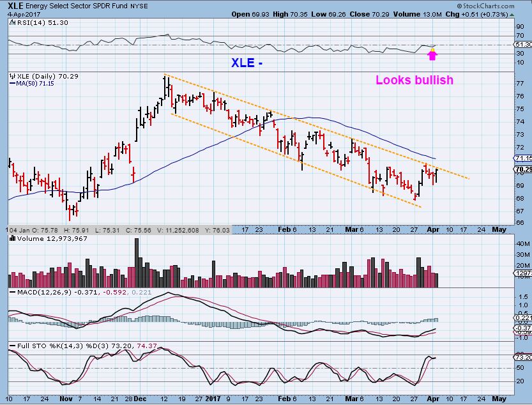Click 'Dec' on the bottom date axis
Viewport: 532px width, 405px height.
point(140,399)
